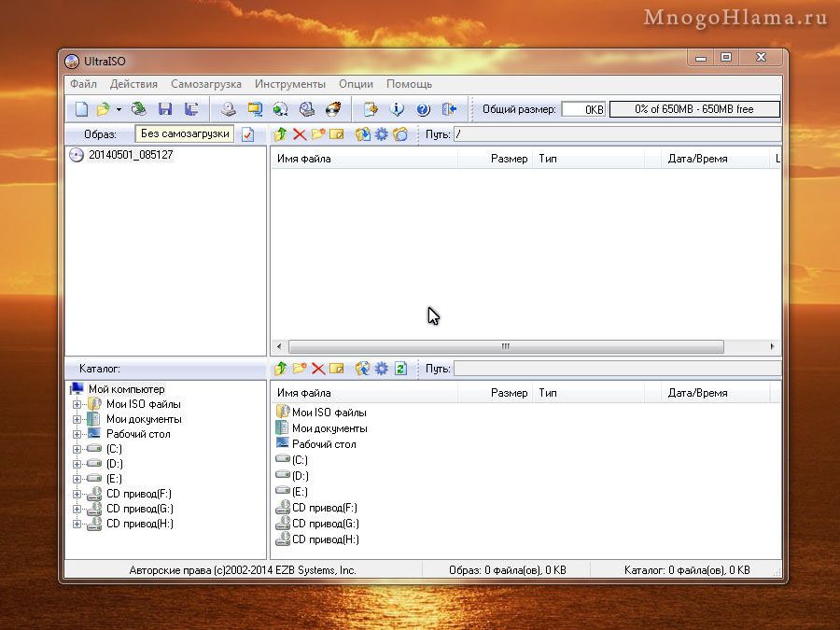Click the Burn CD image flame icon
The width and height of the screenshot is (840, 630).
tap(333, 109)
